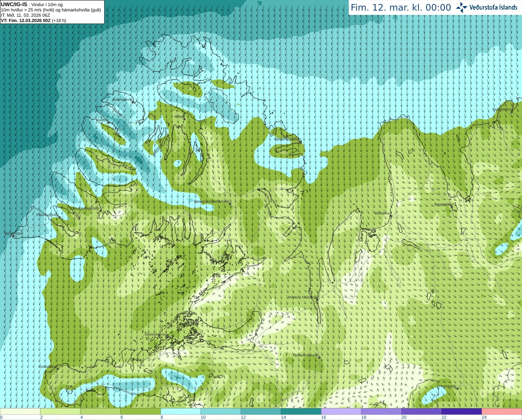Viewport: 522px width, 420px height.
Task: Click the Reykir í Hrútafirði station label
Action: [x=303, y=297]
